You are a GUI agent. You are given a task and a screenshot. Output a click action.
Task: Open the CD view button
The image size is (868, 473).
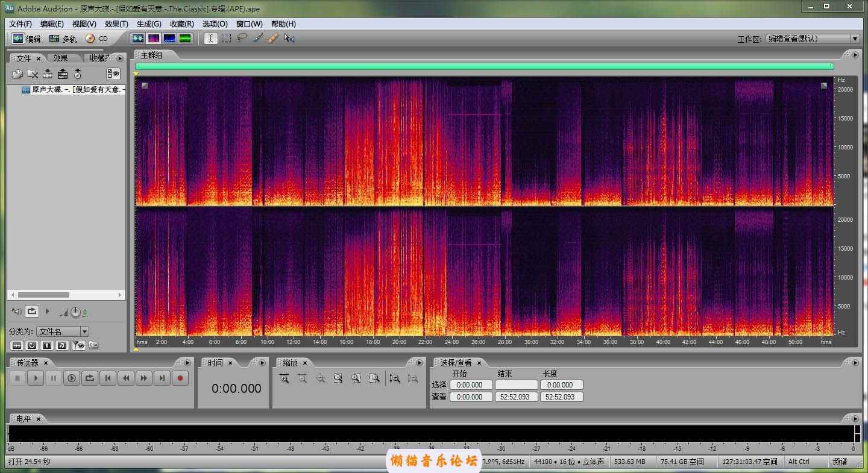[x=96, y=39]
